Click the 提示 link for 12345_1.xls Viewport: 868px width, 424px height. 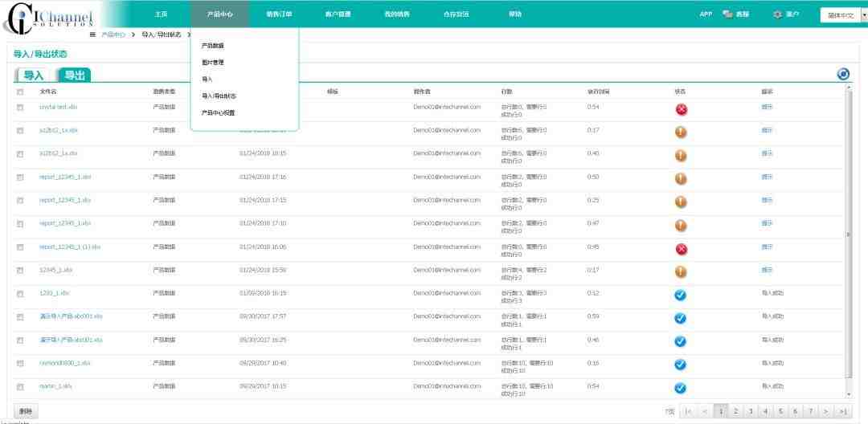click(x=767, y=270)
